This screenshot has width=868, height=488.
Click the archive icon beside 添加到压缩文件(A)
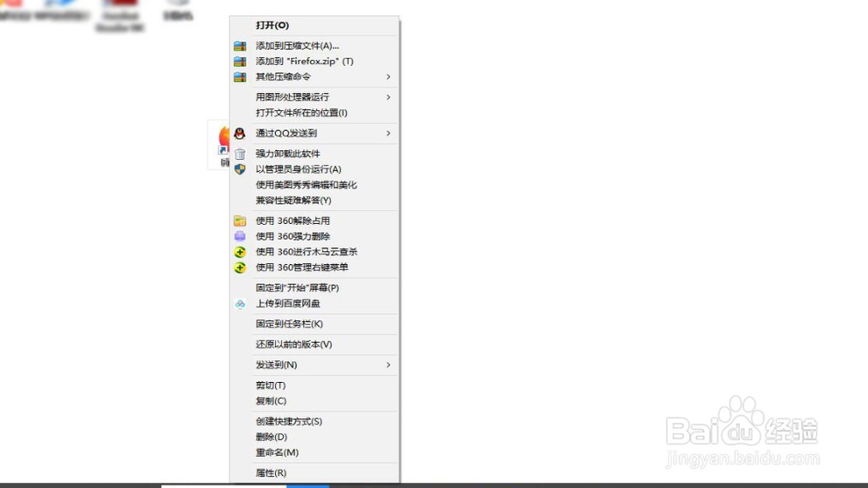(240, 46)
